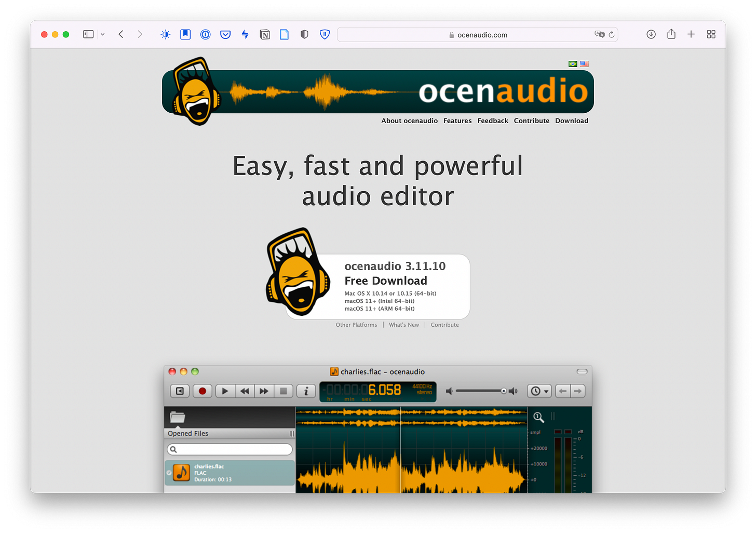
Task: Open the clock history dropdown in the screenshot
Action: pyautogui.click(x=539, y=391)
